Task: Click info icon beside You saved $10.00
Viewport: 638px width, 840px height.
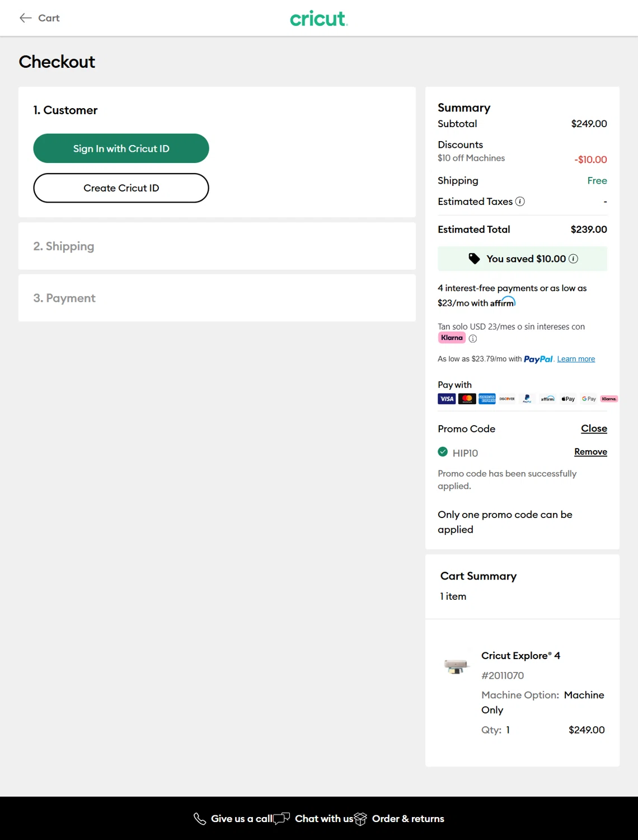Action: coord(574,259)
